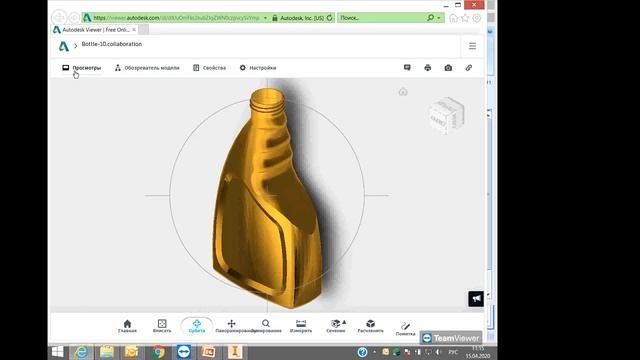Open the Сечение section tool
This screenshot has width=640, height=360.
point(335,326)
